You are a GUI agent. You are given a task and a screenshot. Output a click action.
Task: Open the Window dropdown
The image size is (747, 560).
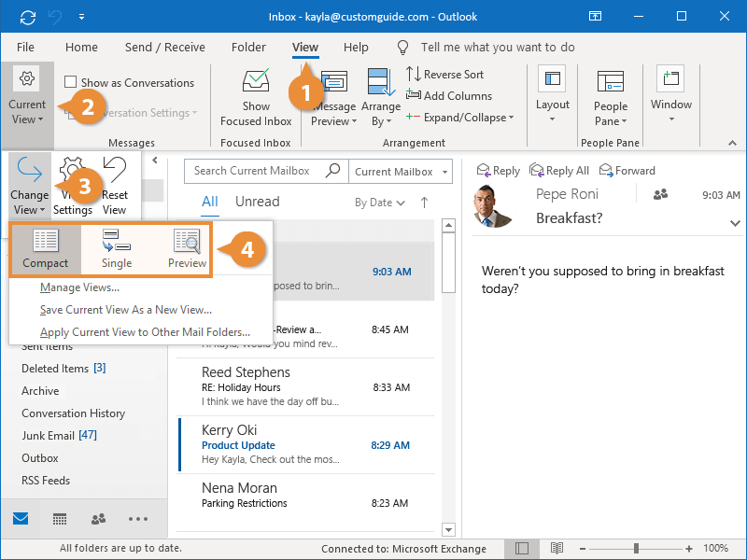click(x=670, y=94)
